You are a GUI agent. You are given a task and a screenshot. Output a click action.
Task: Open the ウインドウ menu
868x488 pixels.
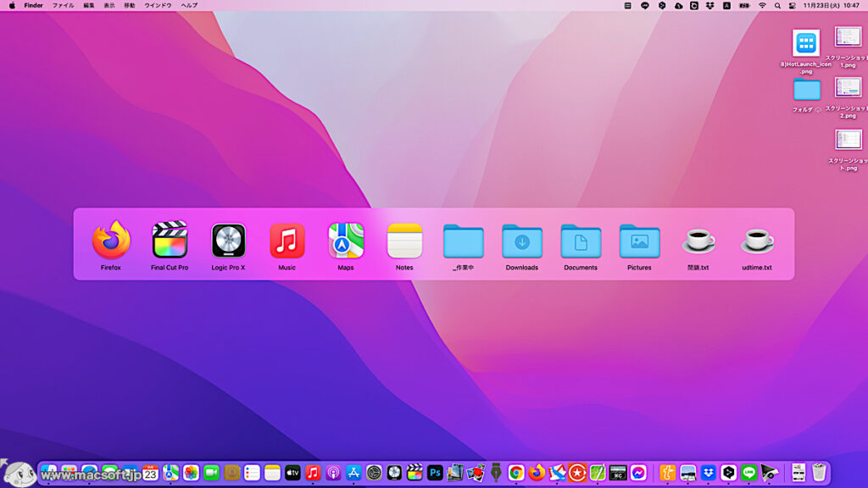click(158, 6)
